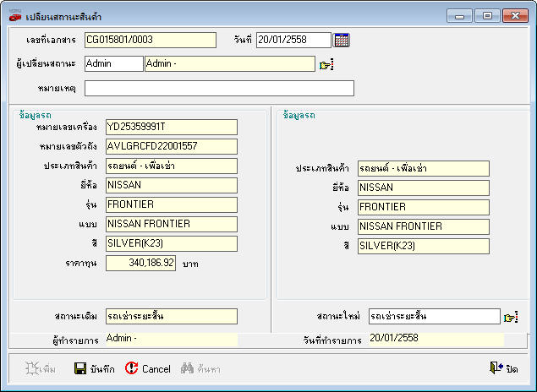Click the new status (สถานะใหม่) field
Viewport: 537px width, 392px height.
click(435, 317)
